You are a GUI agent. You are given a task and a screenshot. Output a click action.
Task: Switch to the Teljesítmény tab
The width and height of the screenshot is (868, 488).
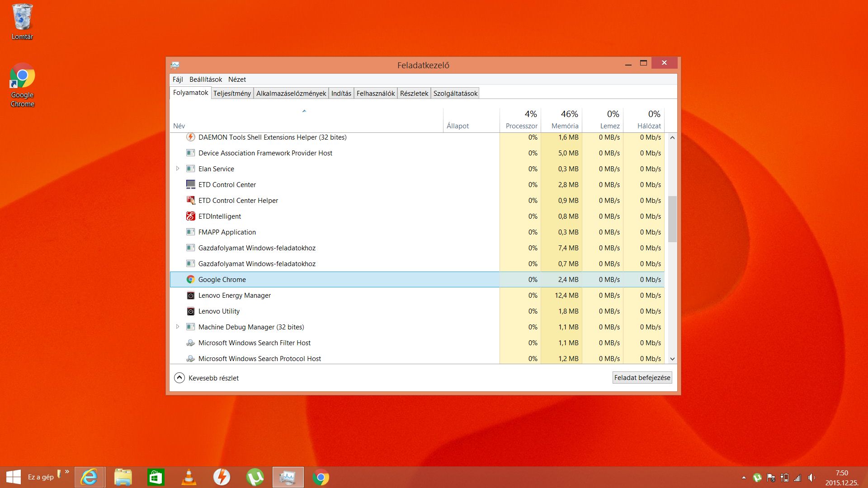(232, 94)
